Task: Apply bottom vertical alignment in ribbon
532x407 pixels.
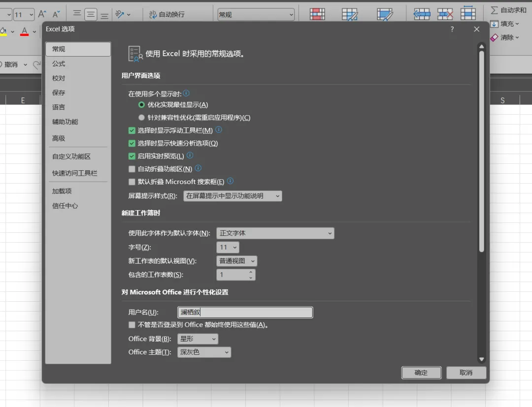Action: pos(104,15)
